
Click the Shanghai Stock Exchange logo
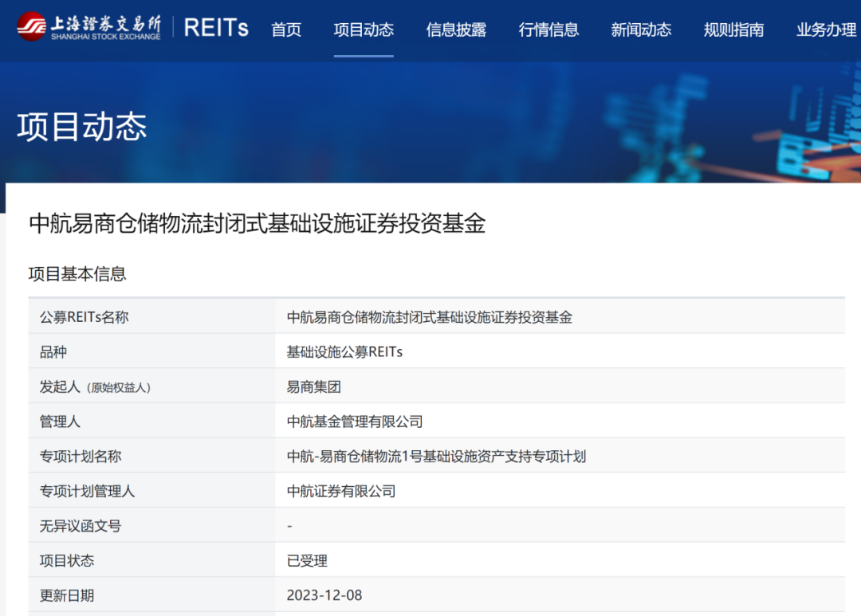click(x=89, y=27)
